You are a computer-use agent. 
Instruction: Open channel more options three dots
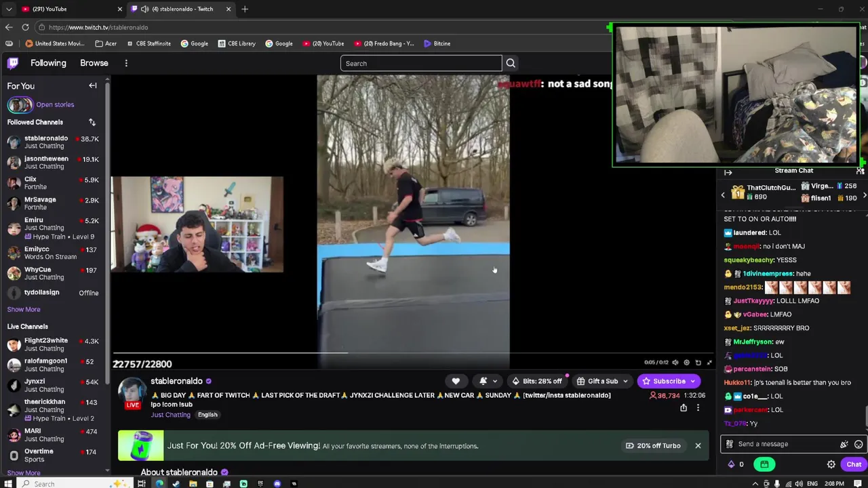click(698, 408)
